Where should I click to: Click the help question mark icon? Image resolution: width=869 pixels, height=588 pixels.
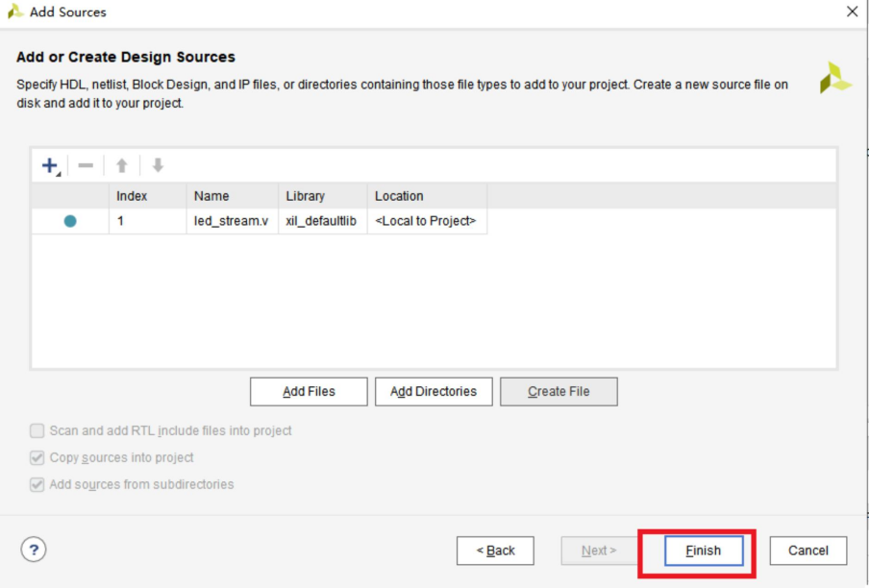click(34, 550)
